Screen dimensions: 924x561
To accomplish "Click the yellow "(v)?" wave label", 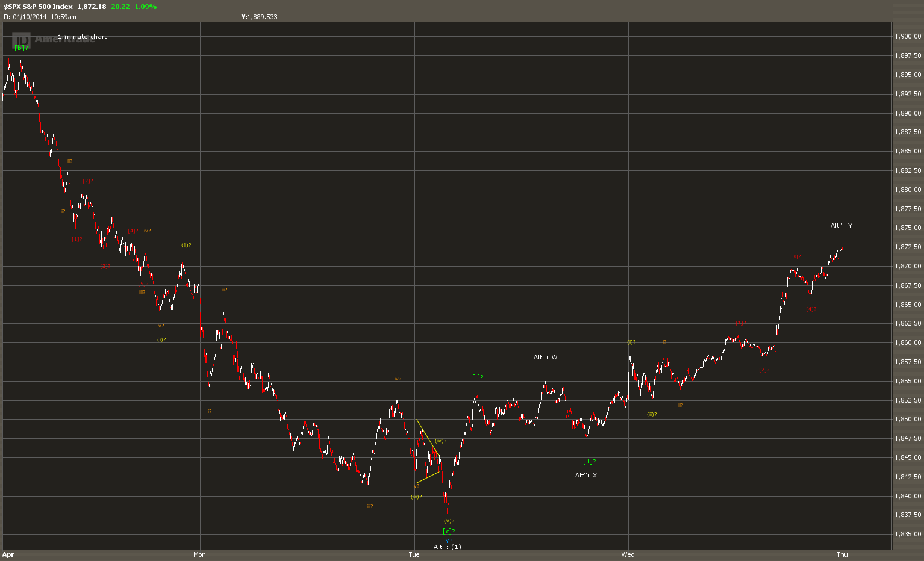I will tap(449, 521).
